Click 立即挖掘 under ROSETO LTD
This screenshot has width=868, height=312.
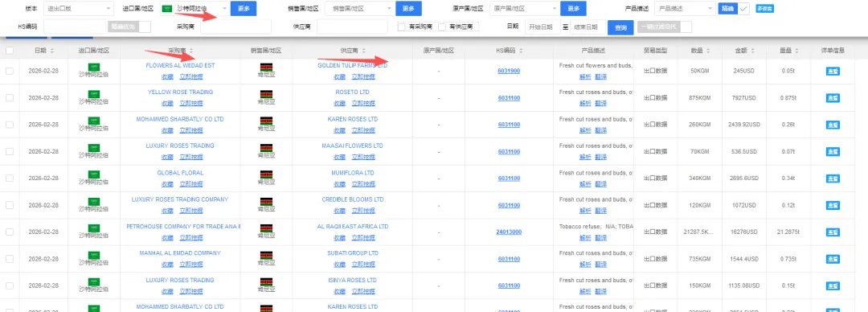pos(363,104)
